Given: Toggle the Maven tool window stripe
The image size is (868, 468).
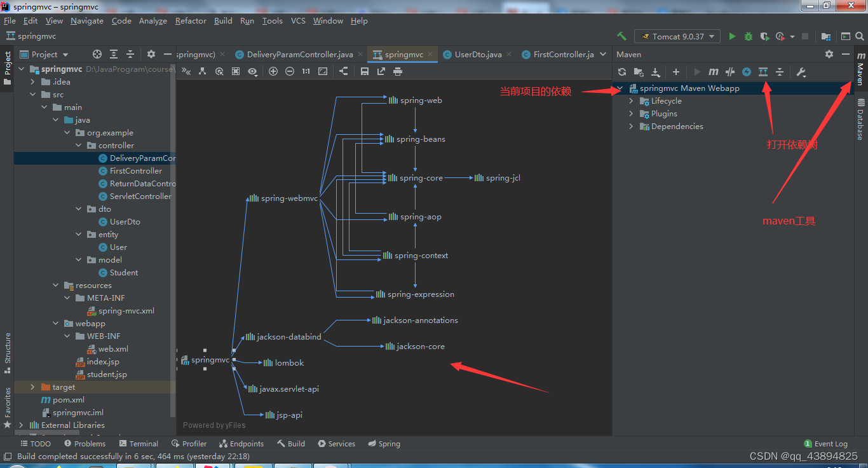Looking at the screenshot, I should coord(860,69).
